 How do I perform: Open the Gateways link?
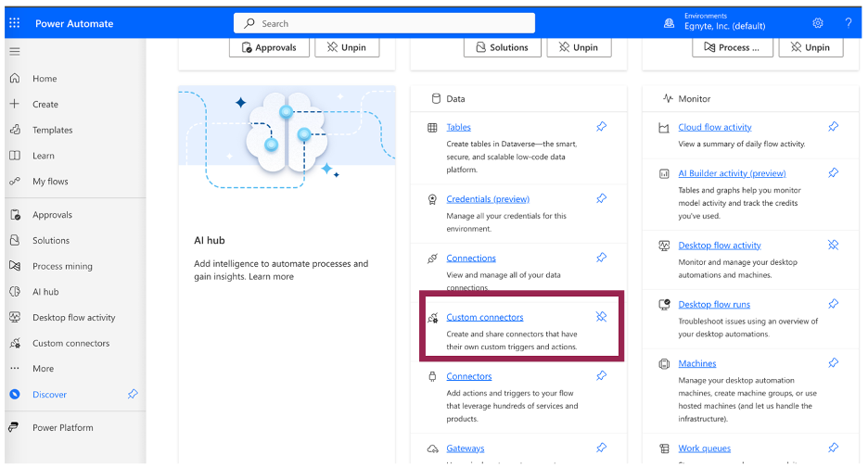(465, 448)
